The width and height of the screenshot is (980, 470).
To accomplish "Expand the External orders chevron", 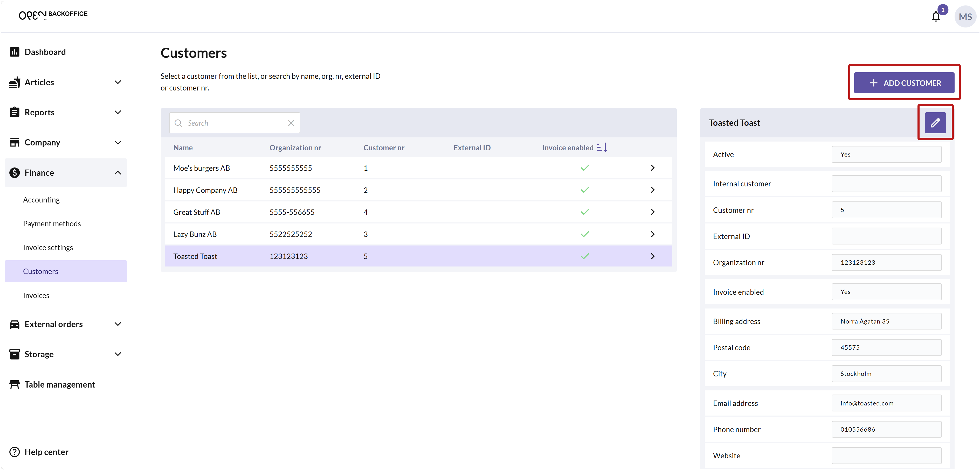I will [x=118, y=324].
